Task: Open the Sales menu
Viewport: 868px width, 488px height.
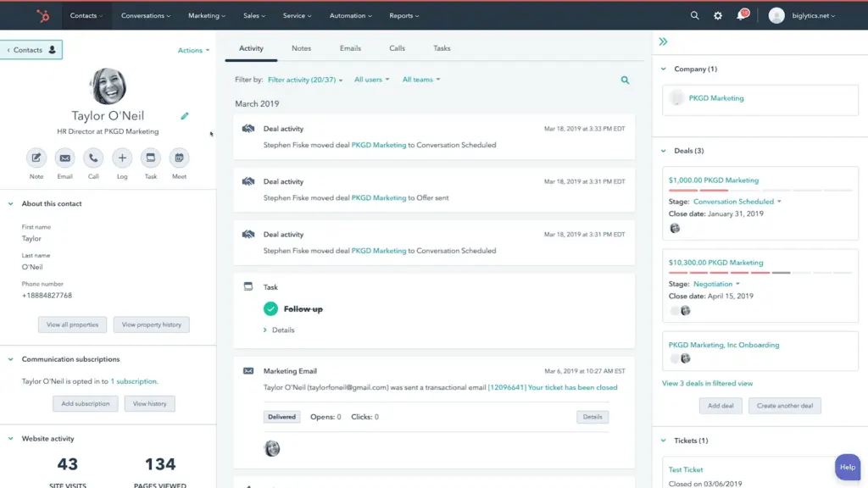Action: pos(254,15)
